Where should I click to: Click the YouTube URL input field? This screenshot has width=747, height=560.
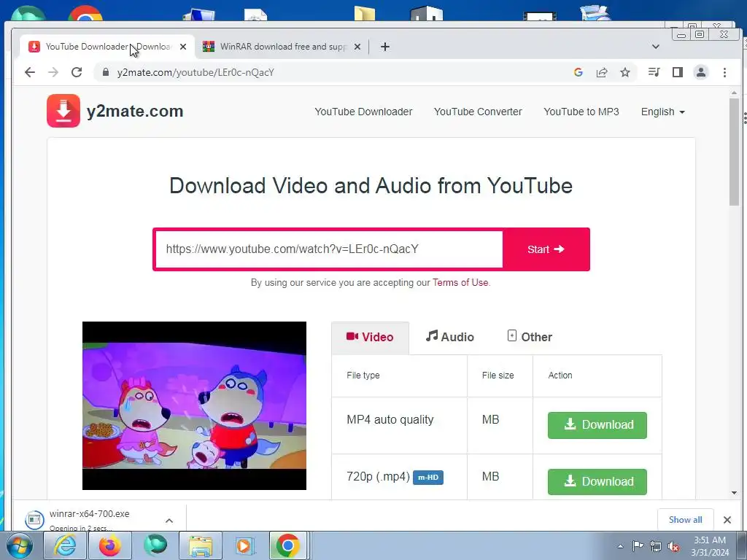(x=329, y=249)
